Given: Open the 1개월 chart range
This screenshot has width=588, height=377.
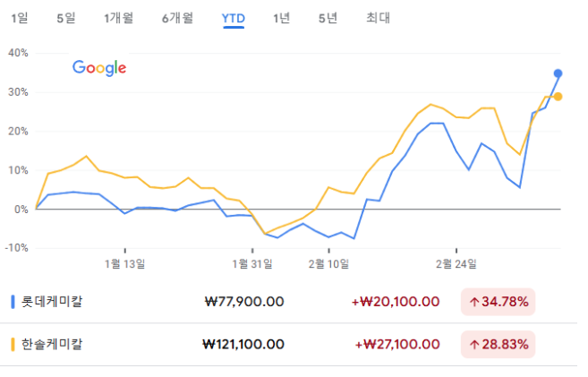Looking at the screenshot, I should click(118, 18).
